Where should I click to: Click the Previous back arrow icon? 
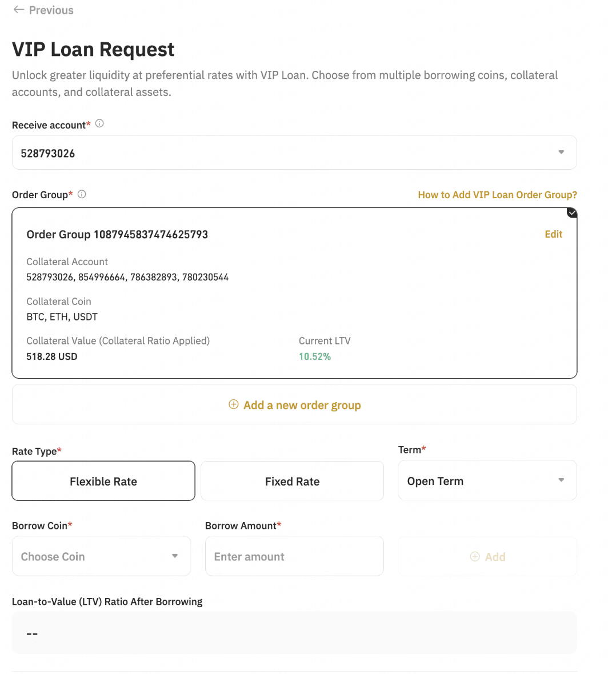coord(19,10)
